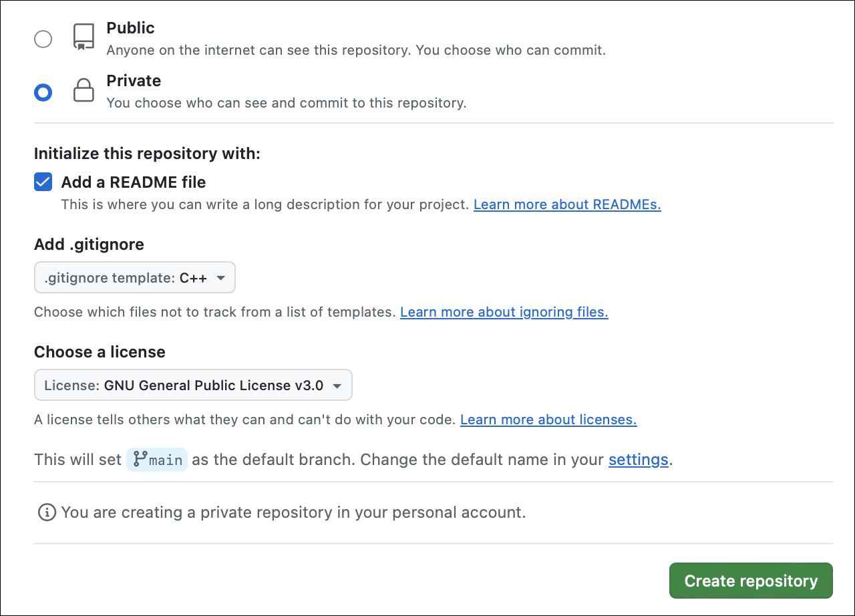Click the Add a README file label

pyautogui.click(x=134, y=182)
